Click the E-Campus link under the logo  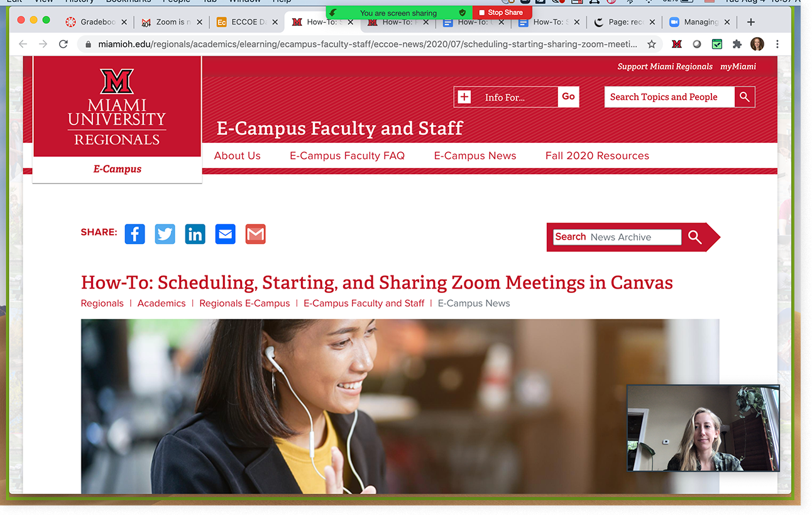[118, 169]
